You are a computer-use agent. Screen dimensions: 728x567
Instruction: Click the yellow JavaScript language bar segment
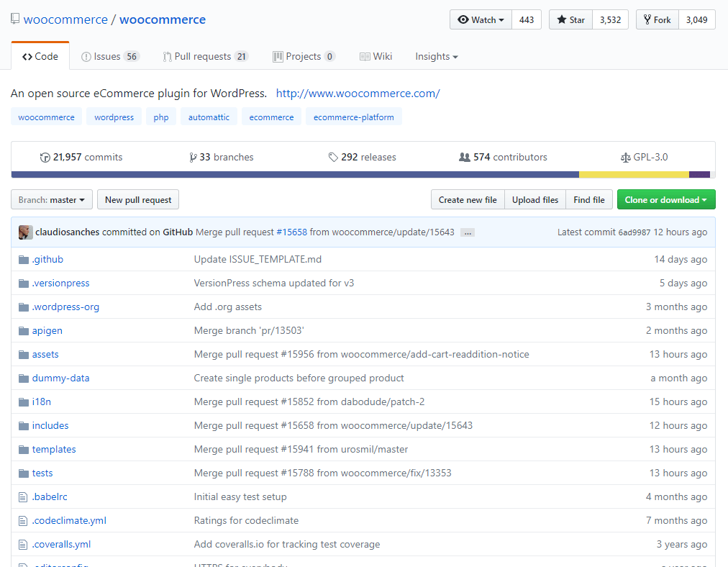(x=634, y=175)
